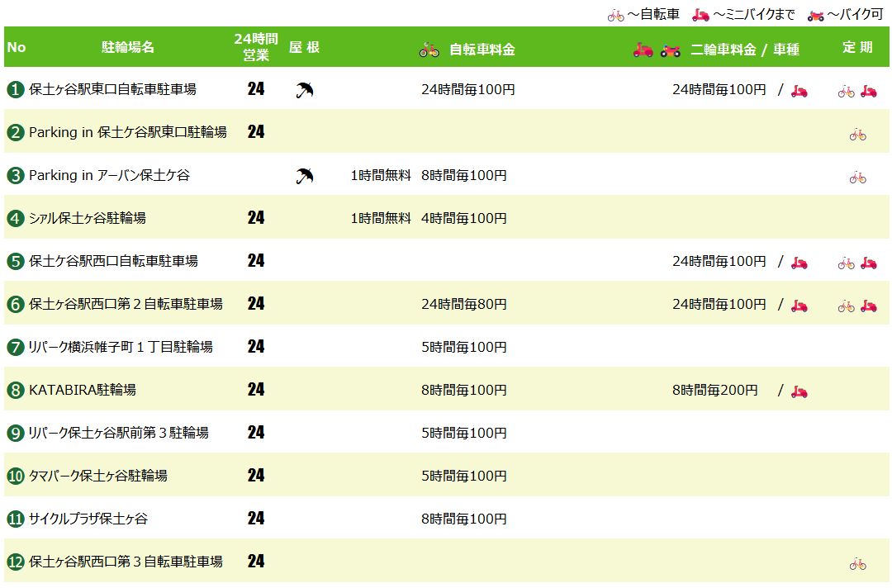892x588 pixels.
Task: Click the number 5 circle badge
Action: 16,262
